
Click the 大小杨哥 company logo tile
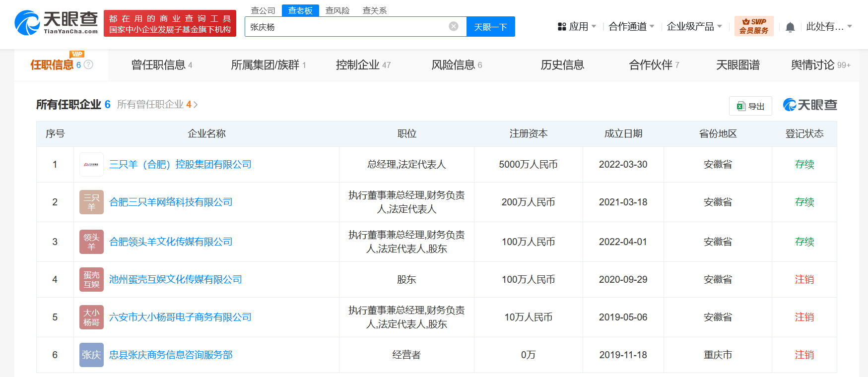[x=91, y=317]
